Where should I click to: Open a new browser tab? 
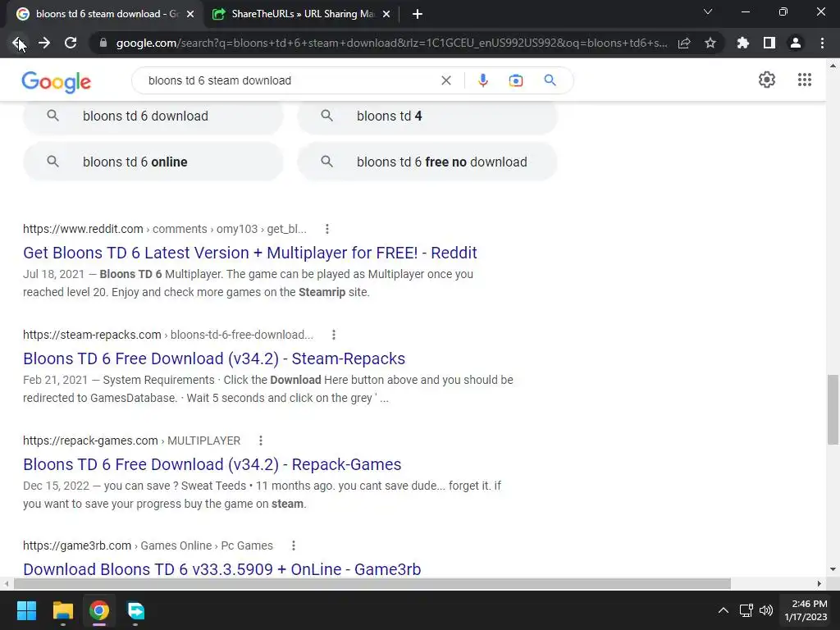point(418,15)
